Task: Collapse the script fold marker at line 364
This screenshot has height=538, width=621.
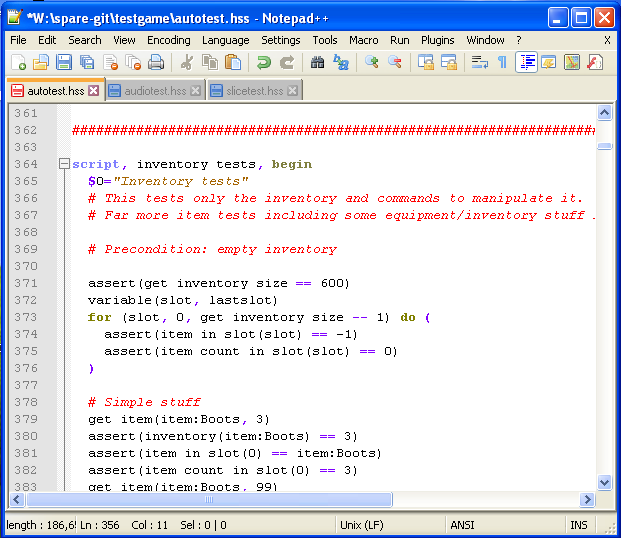Action: pos(64,164)
